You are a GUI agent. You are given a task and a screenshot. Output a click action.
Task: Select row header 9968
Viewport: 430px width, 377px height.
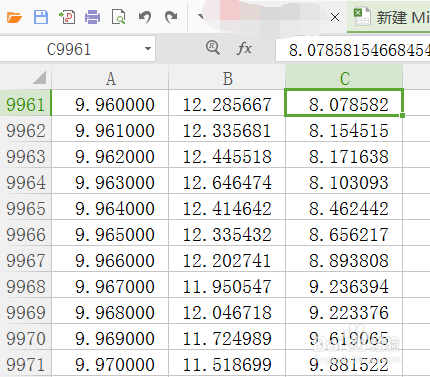tap(26, 286)
